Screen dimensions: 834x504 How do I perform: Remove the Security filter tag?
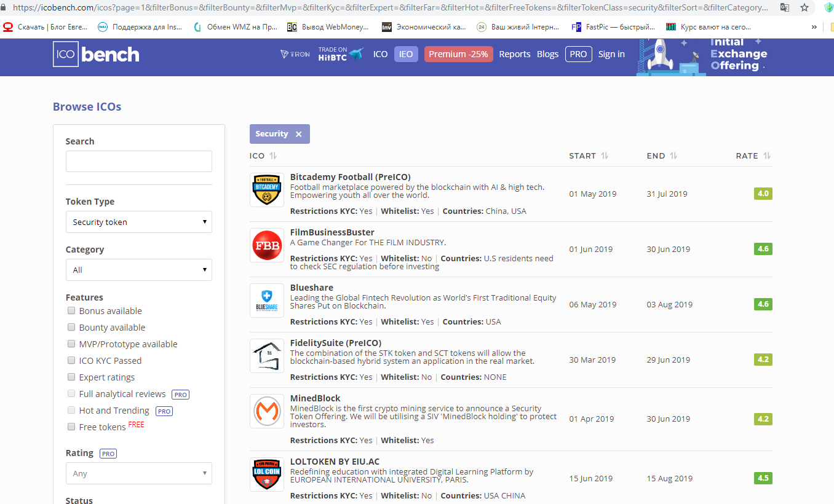(299, 134)
